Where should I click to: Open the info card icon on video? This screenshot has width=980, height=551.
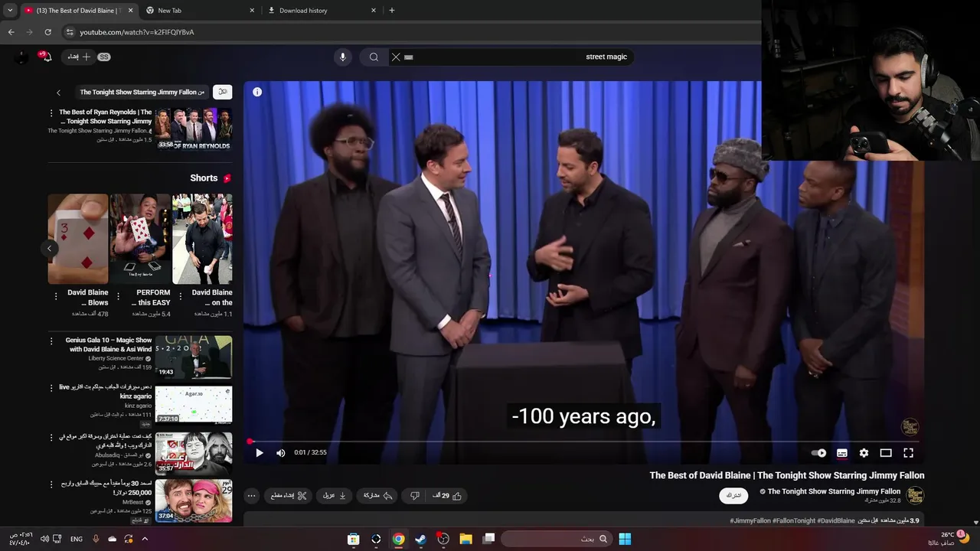[257, 92]
